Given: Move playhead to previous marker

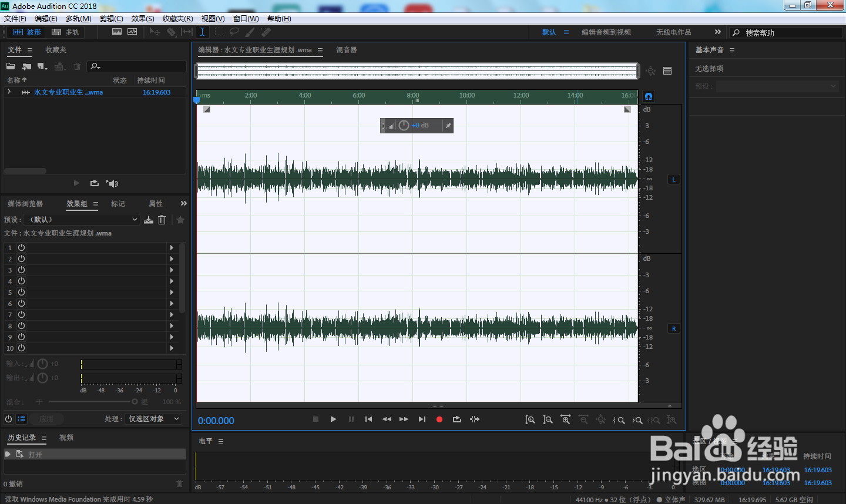Looking at the screenshot, I should tap(368, 419).
